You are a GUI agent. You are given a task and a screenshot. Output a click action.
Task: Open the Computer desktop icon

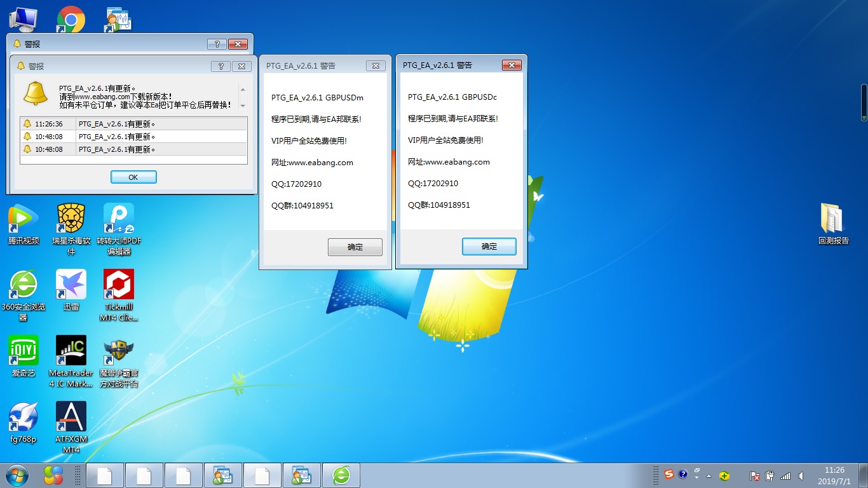coord(23,19)
